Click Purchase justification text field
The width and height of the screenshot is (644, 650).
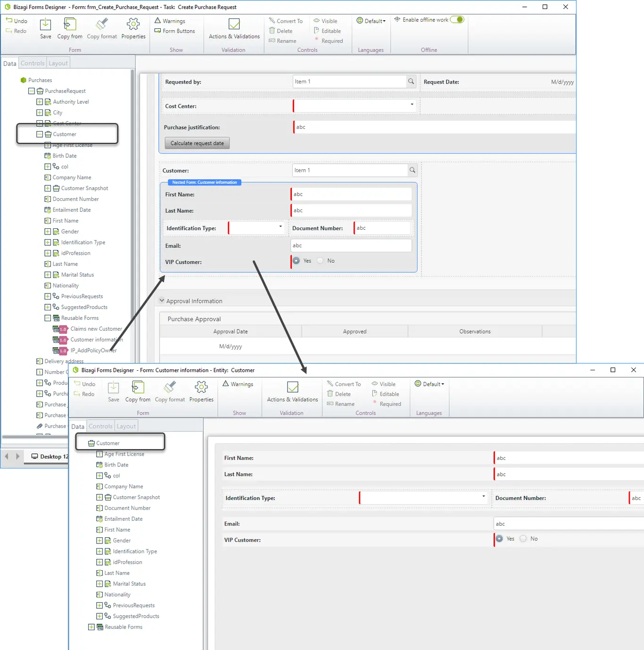tap(434, 127)
